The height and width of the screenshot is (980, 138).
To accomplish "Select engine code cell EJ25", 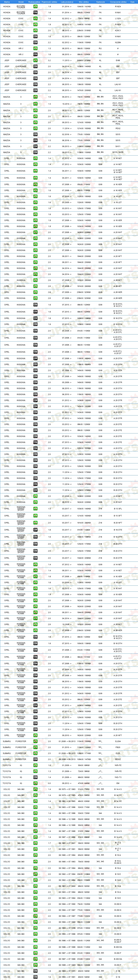I will pyautogui.click(x=118, y=753).
